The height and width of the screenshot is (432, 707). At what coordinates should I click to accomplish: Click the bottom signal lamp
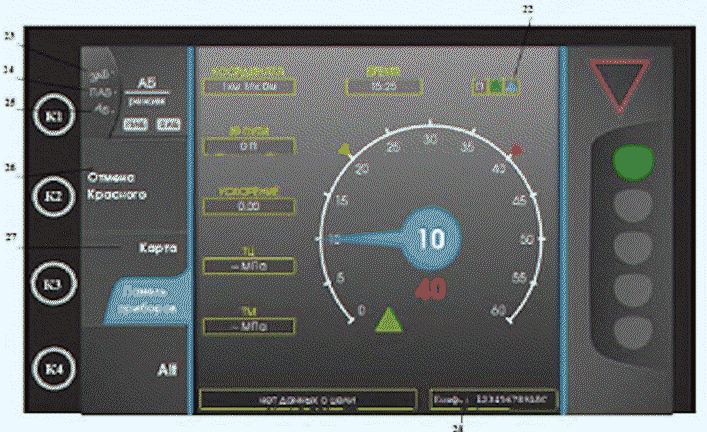pos(633,333)
